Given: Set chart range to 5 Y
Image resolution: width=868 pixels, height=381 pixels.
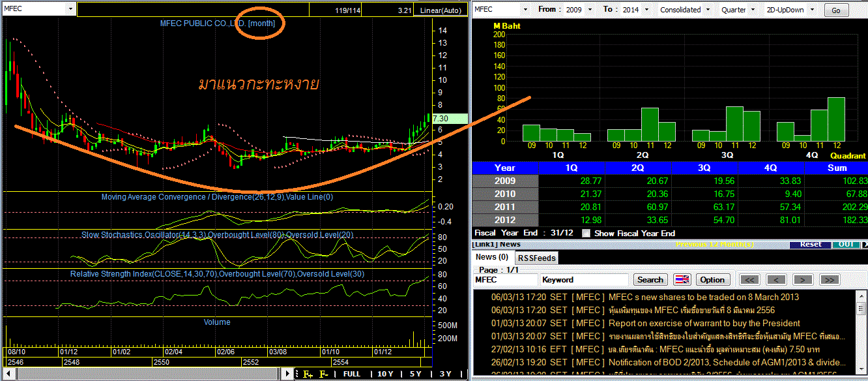Looking at the screenshot, I should pos(416,374).
